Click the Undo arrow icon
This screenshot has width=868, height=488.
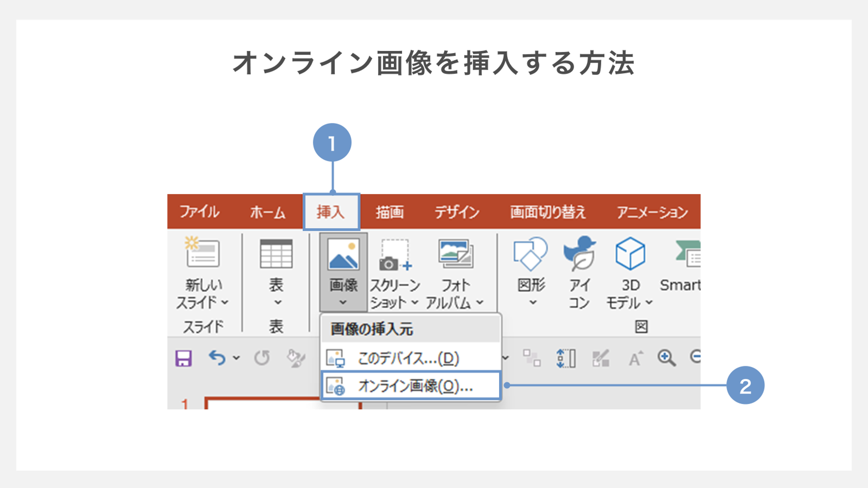pos(217,358)
